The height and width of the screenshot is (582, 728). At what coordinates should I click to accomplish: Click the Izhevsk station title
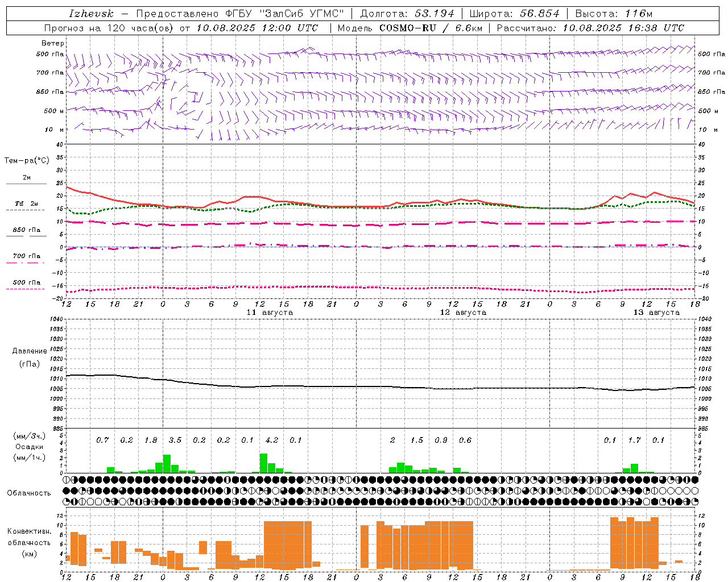[91, 14]
